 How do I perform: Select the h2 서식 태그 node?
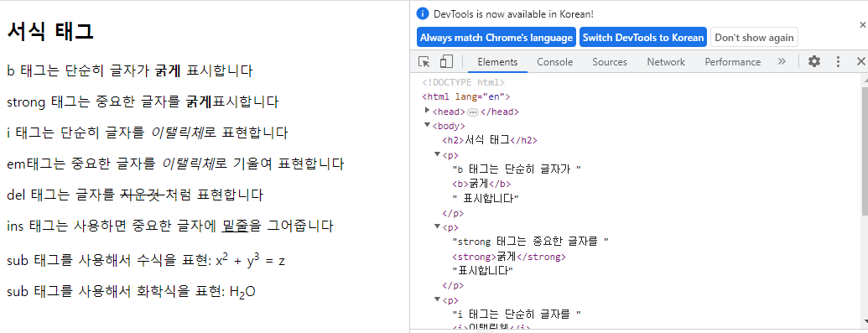tap(490, 140)
